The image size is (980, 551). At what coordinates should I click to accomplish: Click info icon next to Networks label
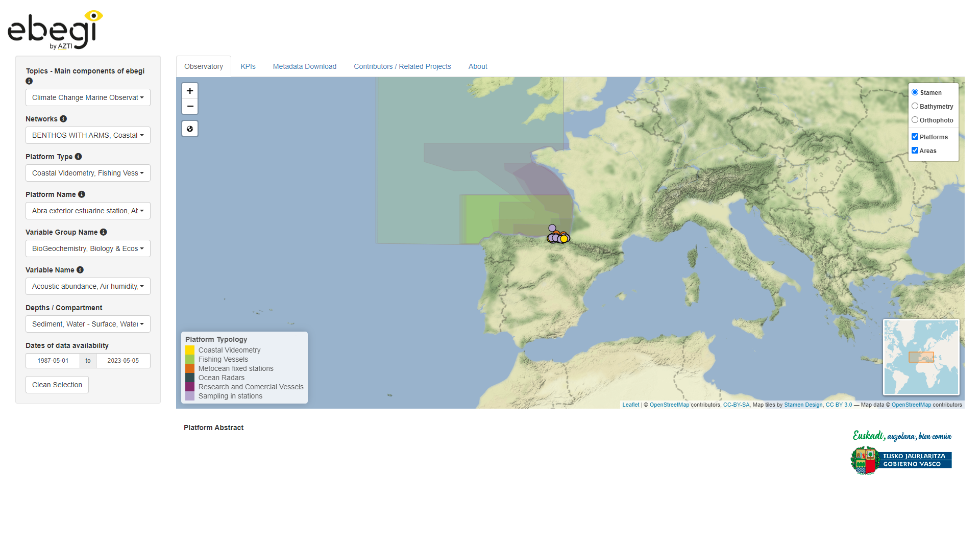[63, 119]
